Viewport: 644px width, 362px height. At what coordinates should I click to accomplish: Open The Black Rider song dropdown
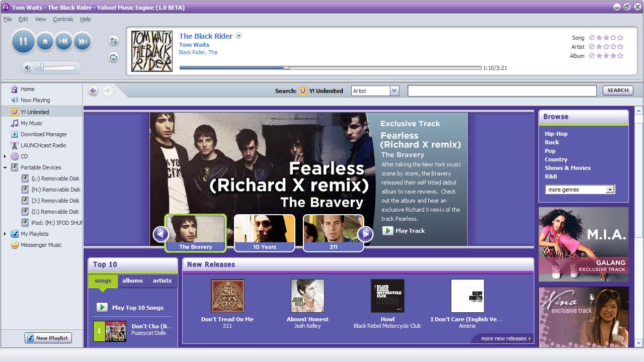239,36
